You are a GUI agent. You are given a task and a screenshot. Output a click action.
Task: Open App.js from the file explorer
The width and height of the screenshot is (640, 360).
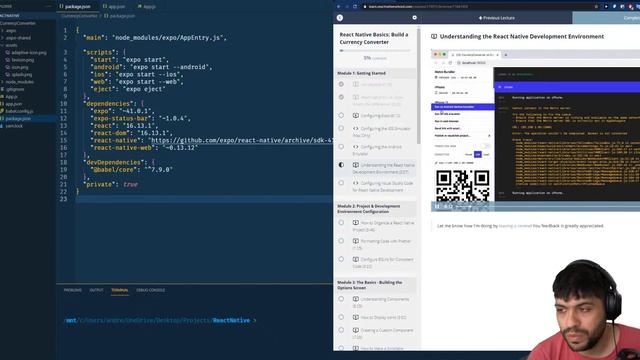[11, 97]
